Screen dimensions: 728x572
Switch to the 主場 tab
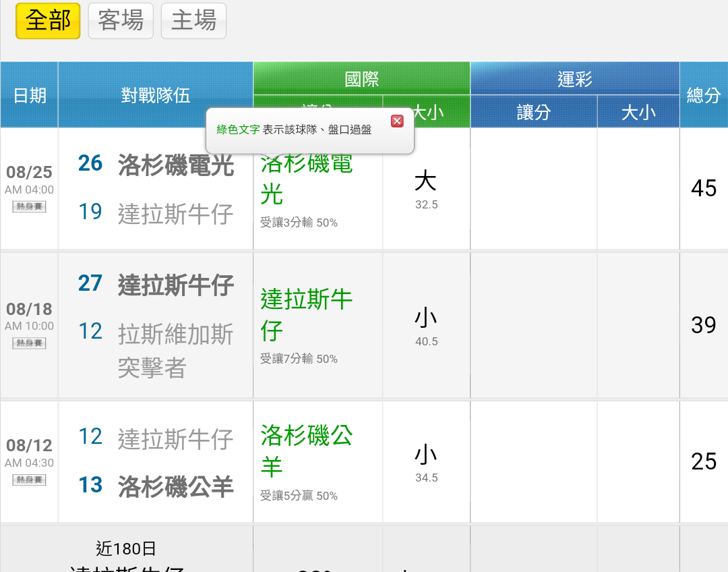(193, 21)
